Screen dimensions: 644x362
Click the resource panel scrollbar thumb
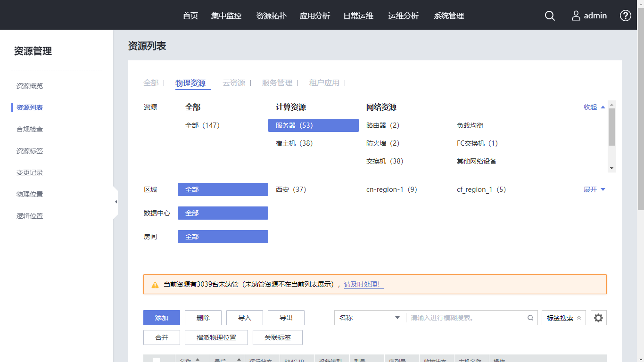[x=611, y=127]
